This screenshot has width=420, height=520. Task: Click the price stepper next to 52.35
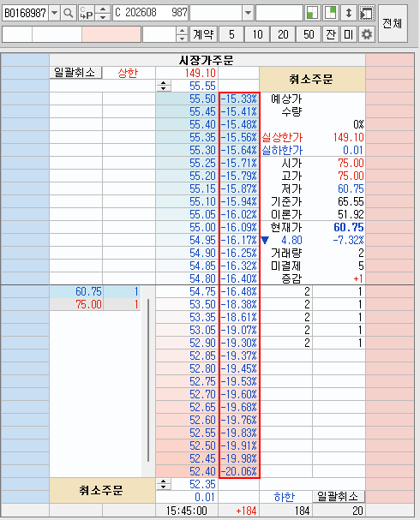click(x=163, y=484)
